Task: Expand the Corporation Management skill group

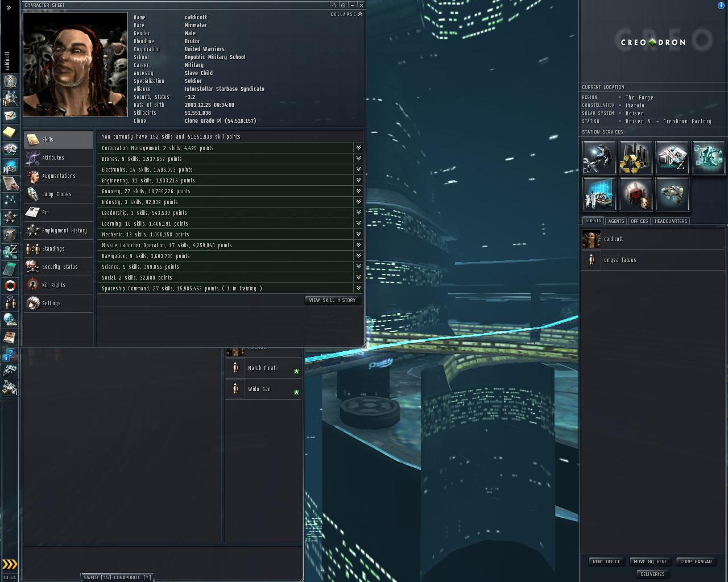Action: (358, 148)
